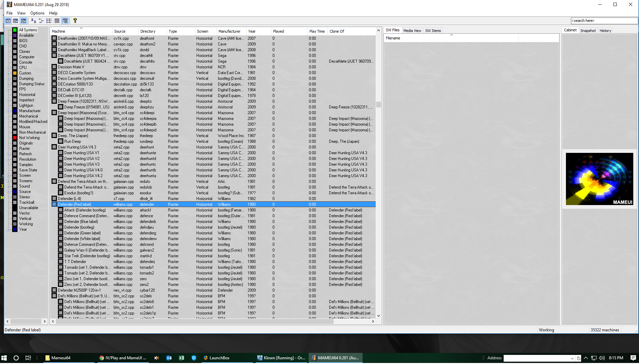Click the icon beside Defender (L-4)

(54, 199)
